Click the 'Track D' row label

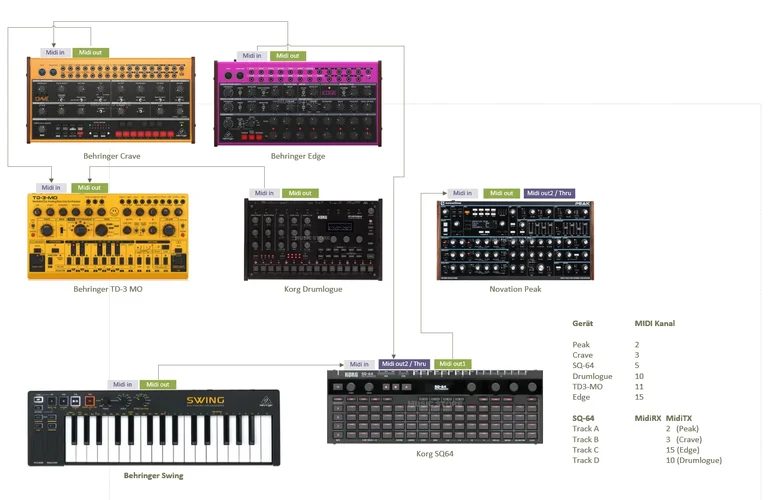586,460
